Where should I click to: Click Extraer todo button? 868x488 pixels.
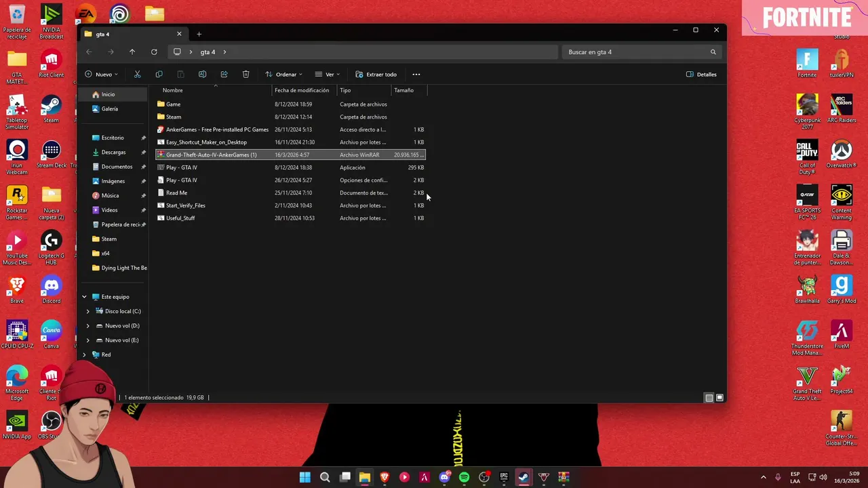click(376, 75)
